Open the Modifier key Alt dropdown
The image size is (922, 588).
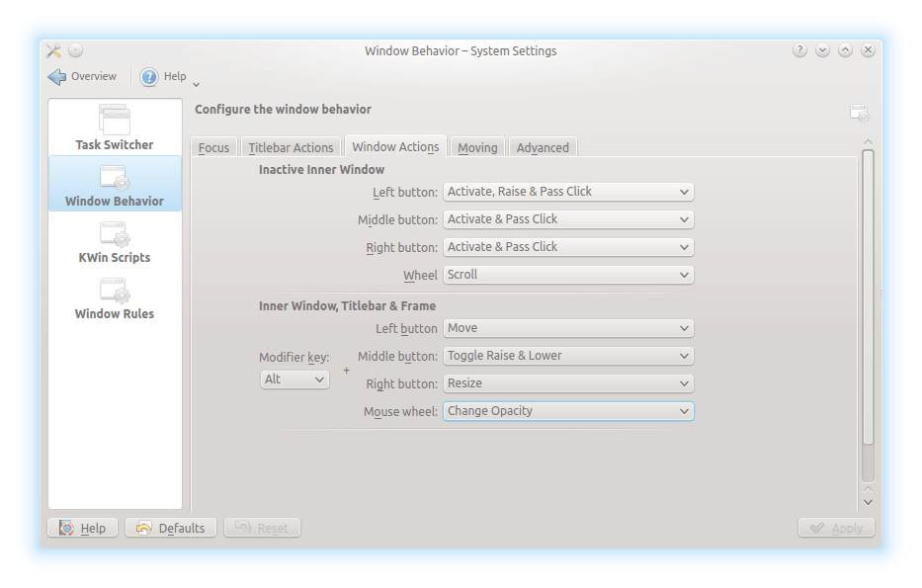(x=294, y=379)
